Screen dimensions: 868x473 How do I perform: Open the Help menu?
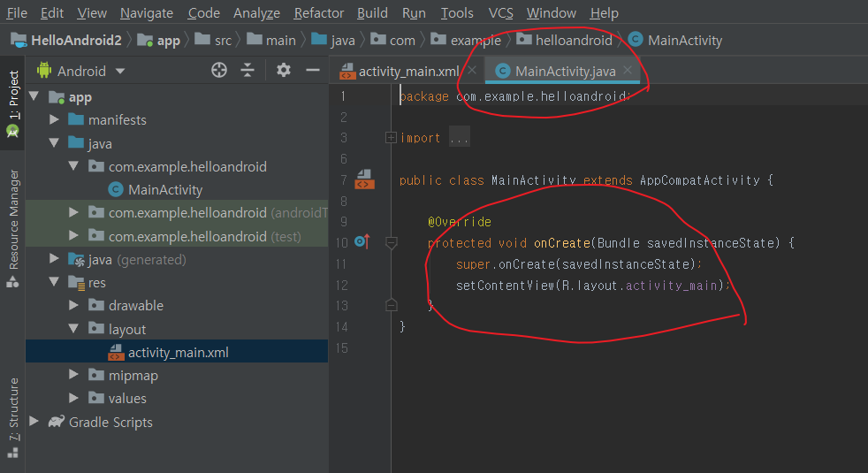pos(605,12)
